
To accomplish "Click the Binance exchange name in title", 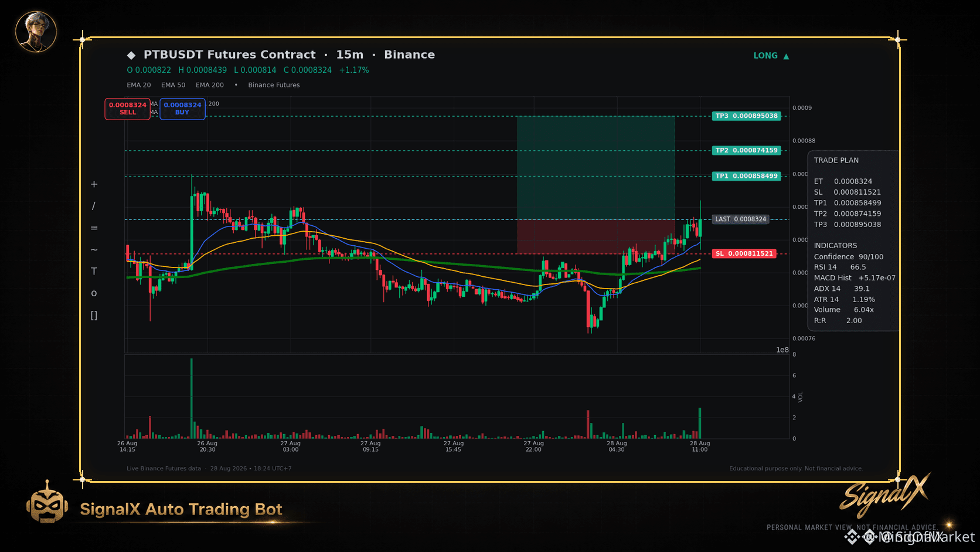I will (410, 55).
